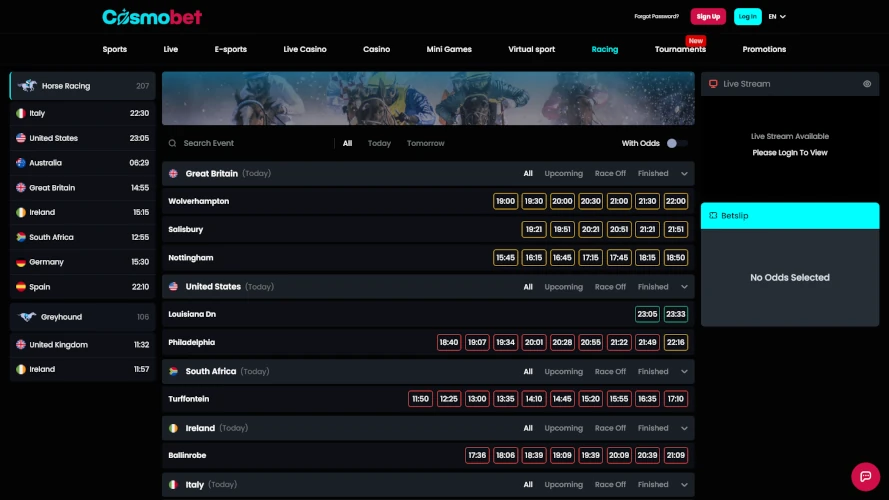Select Louisiana Dn 23:05 race

(647, 314)
